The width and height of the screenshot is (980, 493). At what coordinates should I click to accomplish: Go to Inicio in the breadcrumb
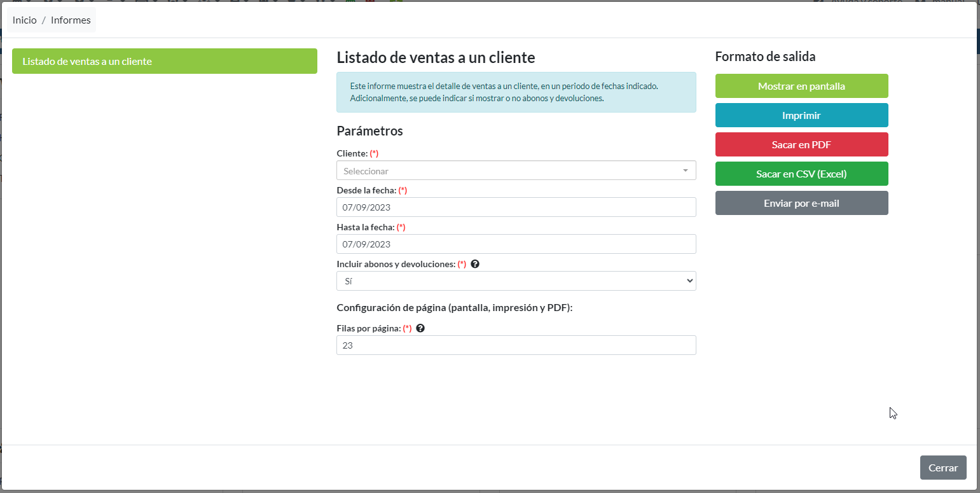coord(25,20)
